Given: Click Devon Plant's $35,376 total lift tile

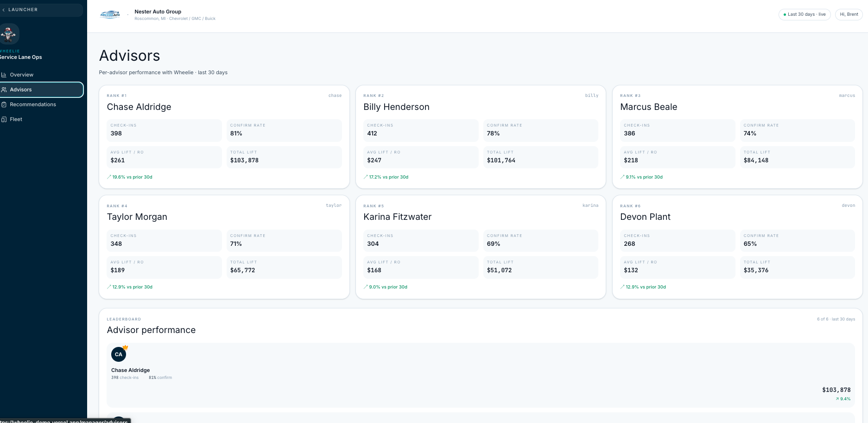Looking at the screenshot, I should tap(798, 267).
